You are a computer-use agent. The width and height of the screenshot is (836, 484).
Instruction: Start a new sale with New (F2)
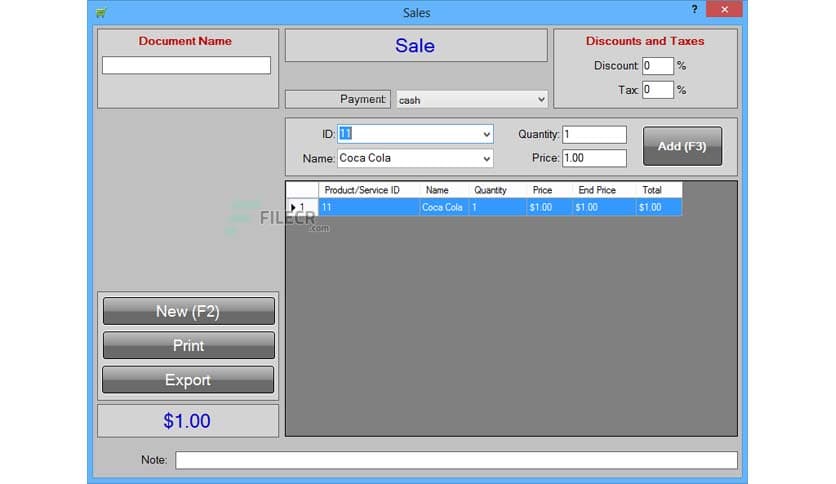tap(189, 311)
